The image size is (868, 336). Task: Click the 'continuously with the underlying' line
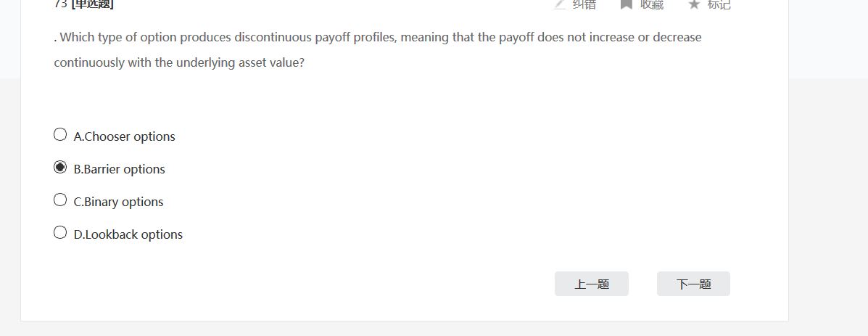[x=179, y=63]
